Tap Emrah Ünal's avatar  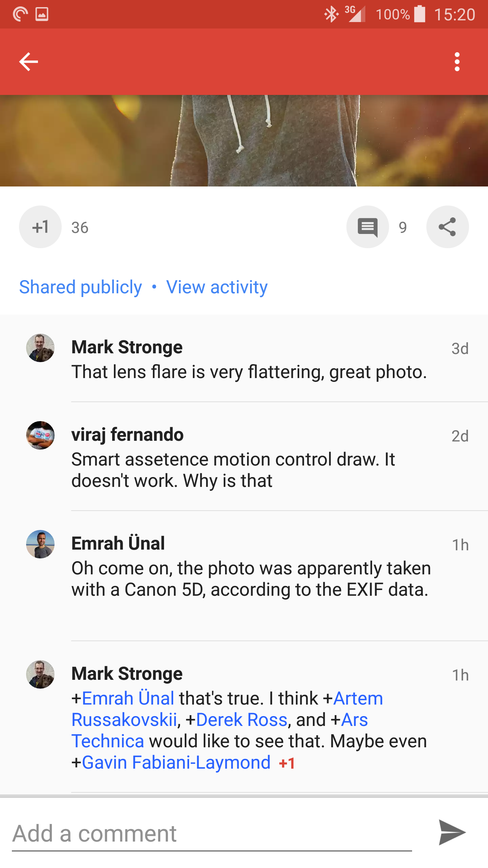click(40, 544)
